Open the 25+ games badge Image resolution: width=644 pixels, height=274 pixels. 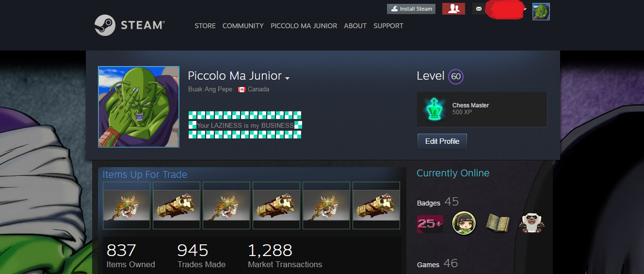(430, 224)
